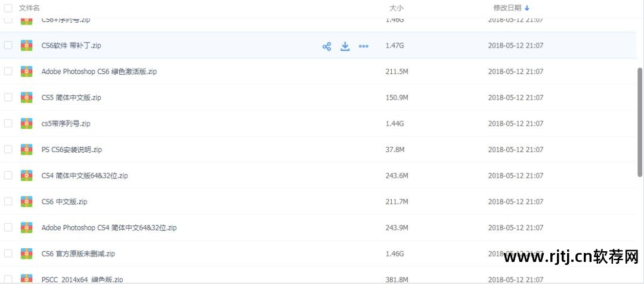Open file CS6软件 带补丁.zip

[71, 45]
